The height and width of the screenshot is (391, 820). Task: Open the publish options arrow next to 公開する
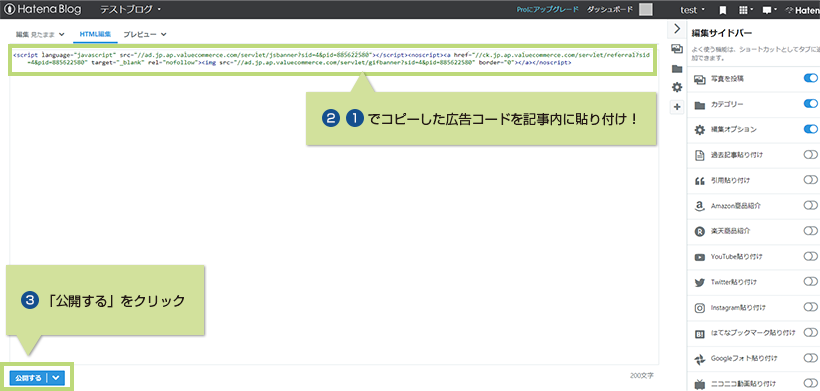coord(56,377)
